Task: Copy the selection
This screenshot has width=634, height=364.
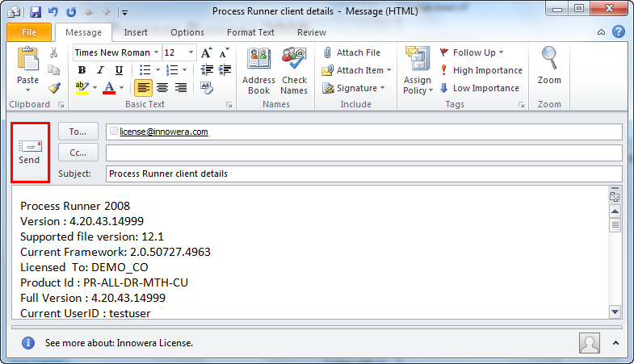Action: click(x=54, y=70)
